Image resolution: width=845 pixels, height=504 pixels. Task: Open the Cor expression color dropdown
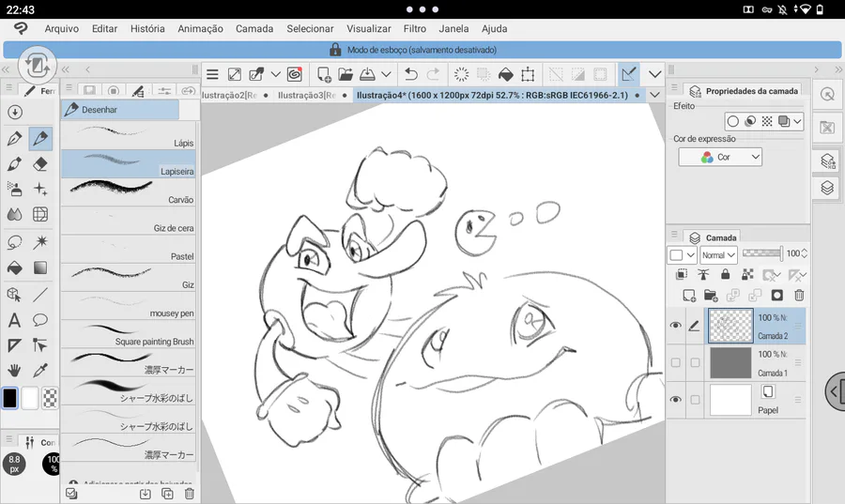point(720,158)
